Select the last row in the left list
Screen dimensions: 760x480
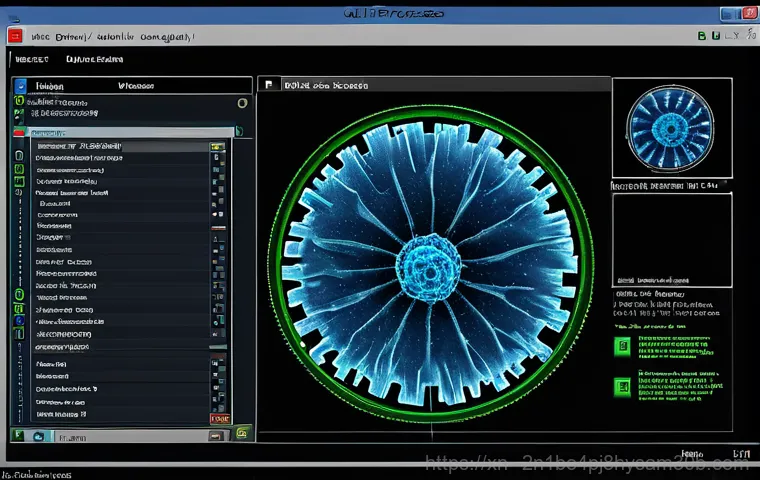[121, 415]
